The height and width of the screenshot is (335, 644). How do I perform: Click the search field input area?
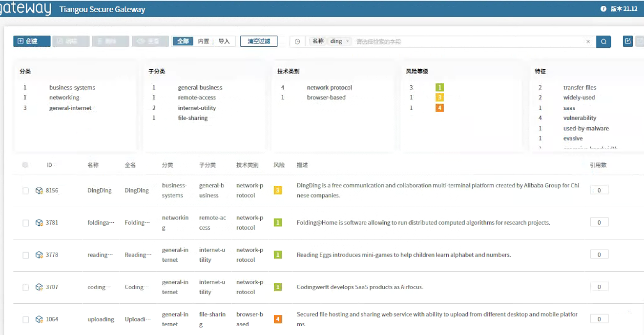click(x=464, y=42)
